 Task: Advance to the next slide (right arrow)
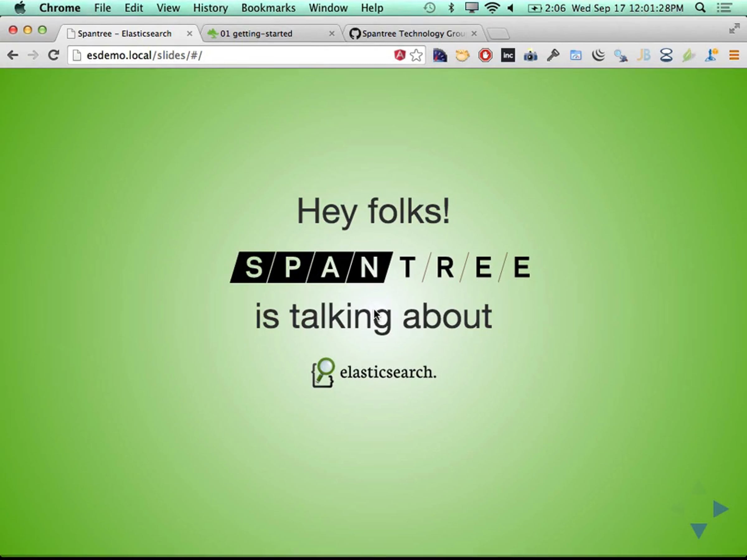[721, 509]
